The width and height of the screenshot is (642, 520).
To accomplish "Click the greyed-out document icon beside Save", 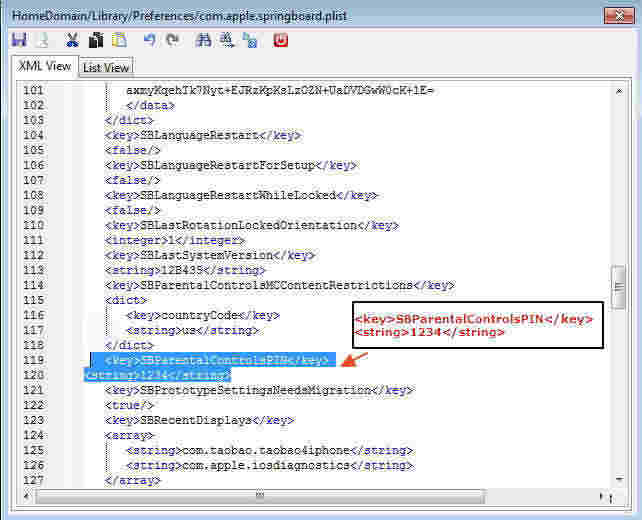I will (43, 40).
